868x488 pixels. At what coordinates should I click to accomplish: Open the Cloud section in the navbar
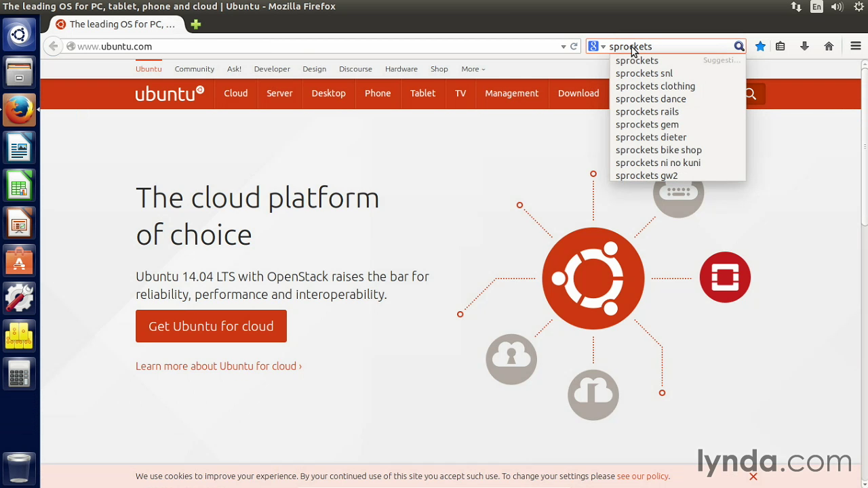236,94
